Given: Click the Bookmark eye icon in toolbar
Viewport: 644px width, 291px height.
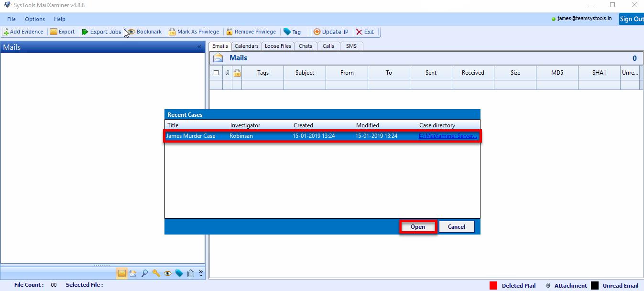Looking at the screenshot, I should 131,32.
